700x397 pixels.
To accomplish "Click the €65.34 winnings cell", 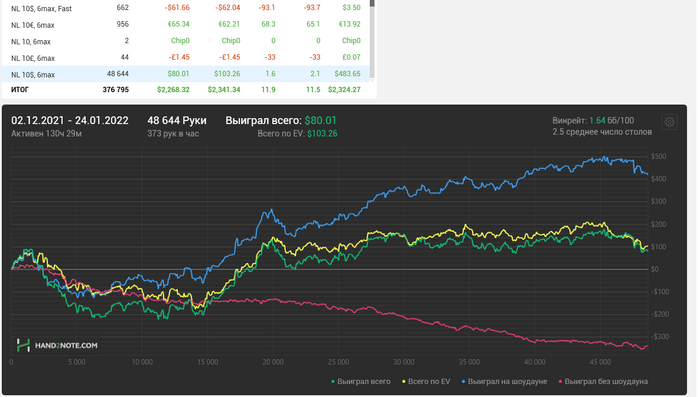I will pos(179,24).
